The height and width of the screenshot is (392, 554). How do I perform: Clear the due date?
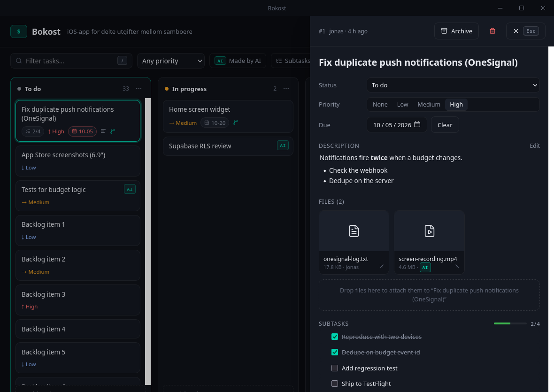pos(445,125)
